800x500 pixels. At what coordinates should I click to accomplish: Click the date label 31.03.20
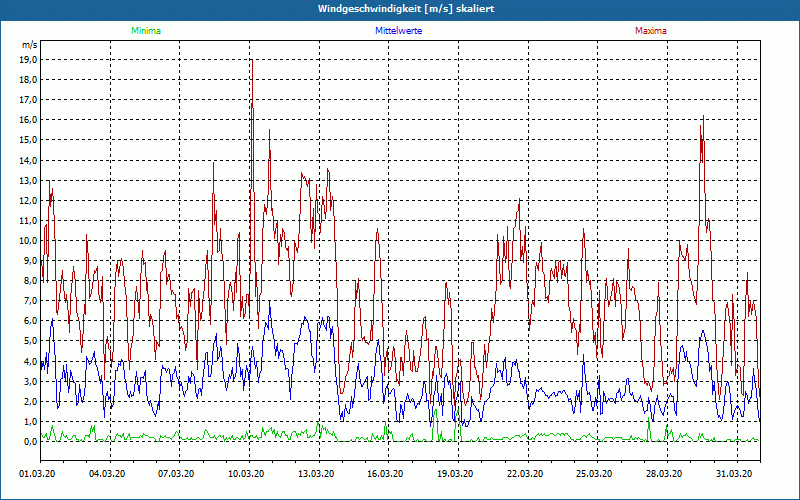pyautogui.click(x=733, y=474)
